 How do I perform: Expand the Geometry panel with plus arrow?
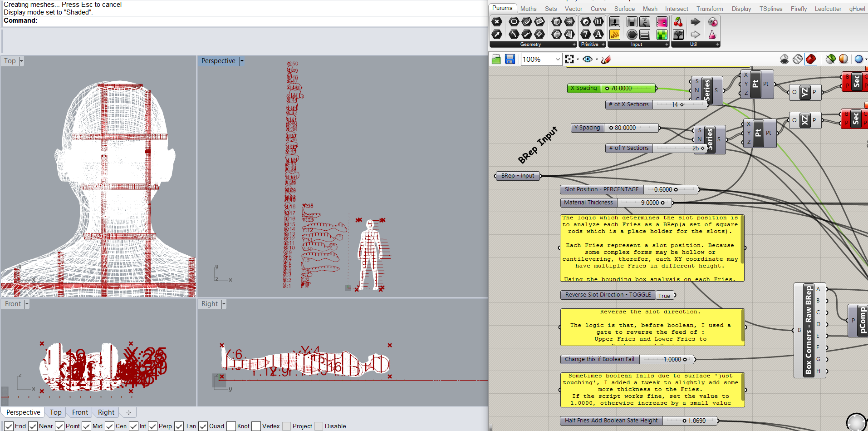click(x=574, y=45)
